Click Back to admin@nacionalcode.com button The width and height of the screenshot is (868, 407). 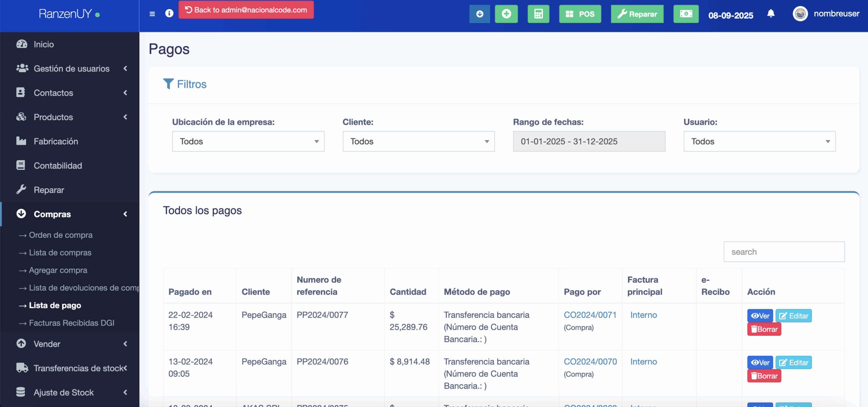tap(246, 10)
